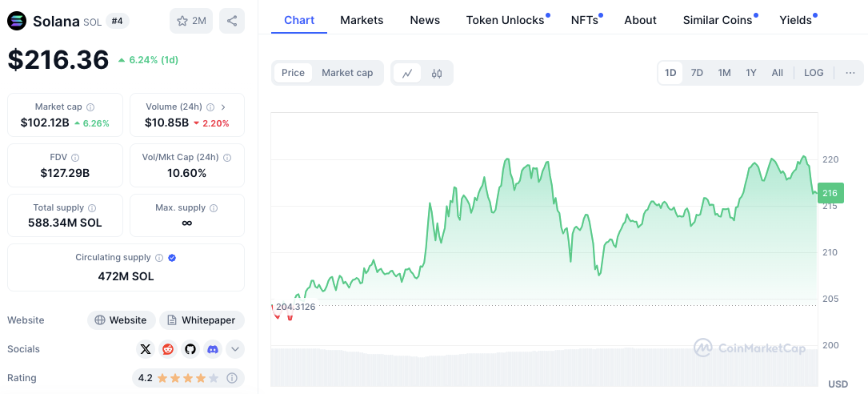Click the $102.12B market cap value
This screenshot has height=394, width=868.
click(x=45, y=123)
